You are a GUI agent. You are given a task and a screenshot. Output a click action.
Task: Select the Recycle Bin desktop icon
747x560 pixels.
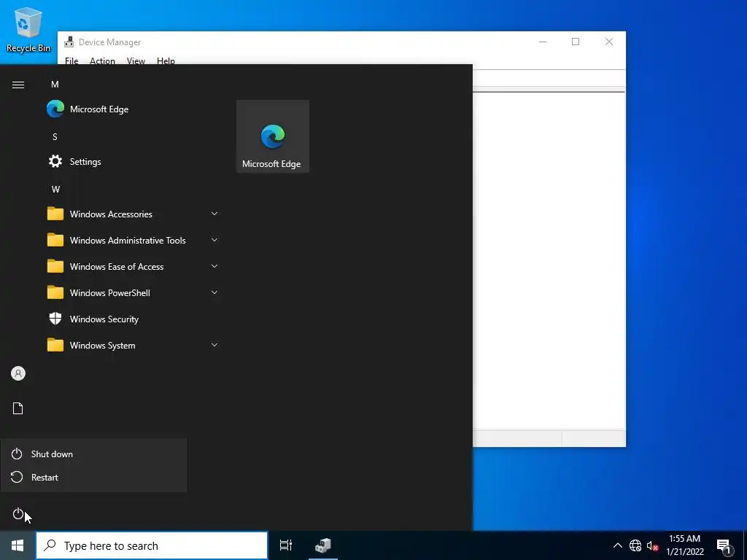pyautogui.click(x=28, y=29)
